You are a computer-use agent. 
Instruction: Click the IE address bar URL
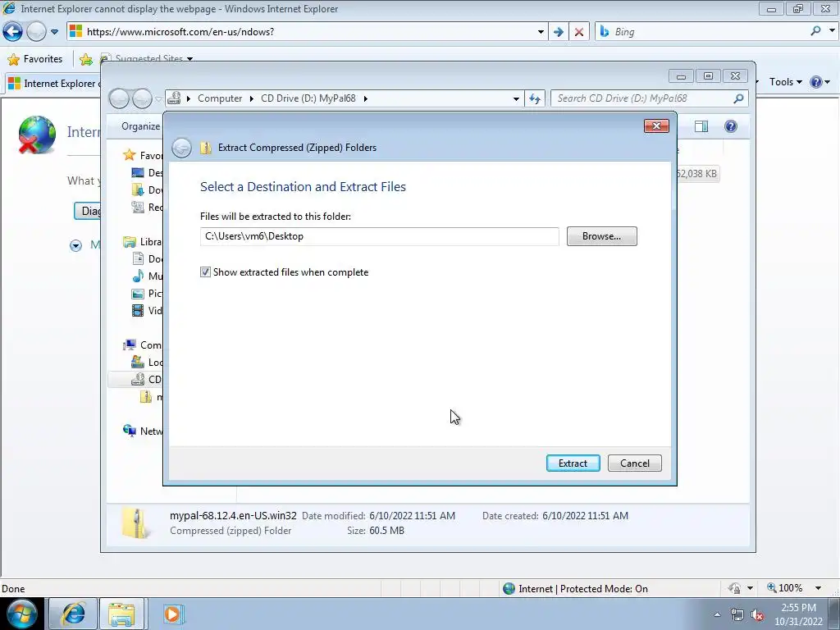[x=180, y=32]
